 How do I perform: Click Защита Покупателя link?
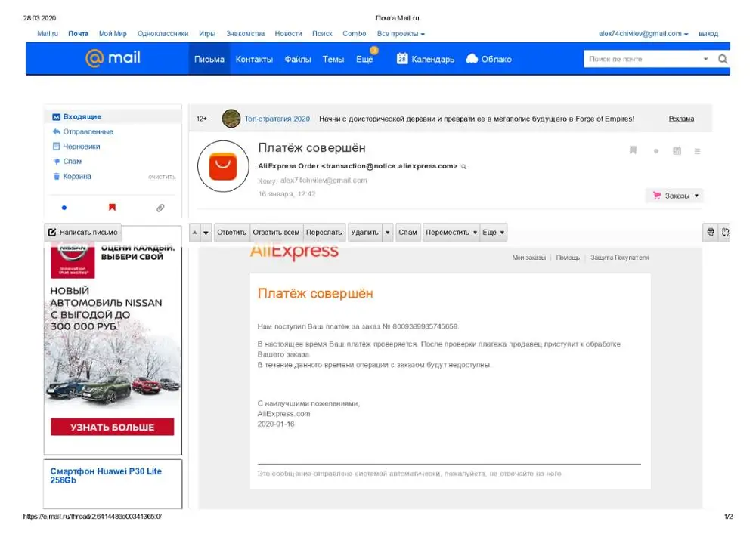click(x=620, y=258)
